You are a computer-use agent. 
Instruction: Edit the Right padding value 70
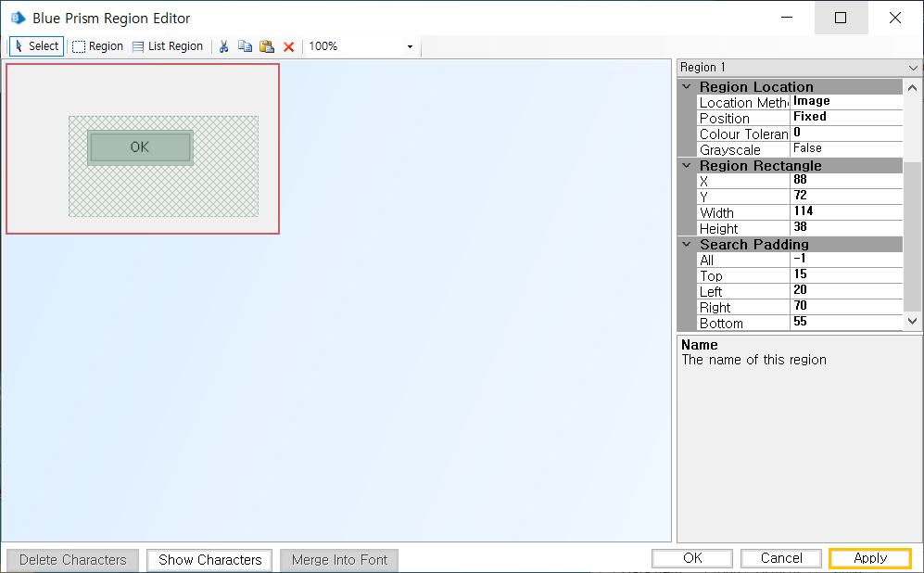(x=846, y=307)
